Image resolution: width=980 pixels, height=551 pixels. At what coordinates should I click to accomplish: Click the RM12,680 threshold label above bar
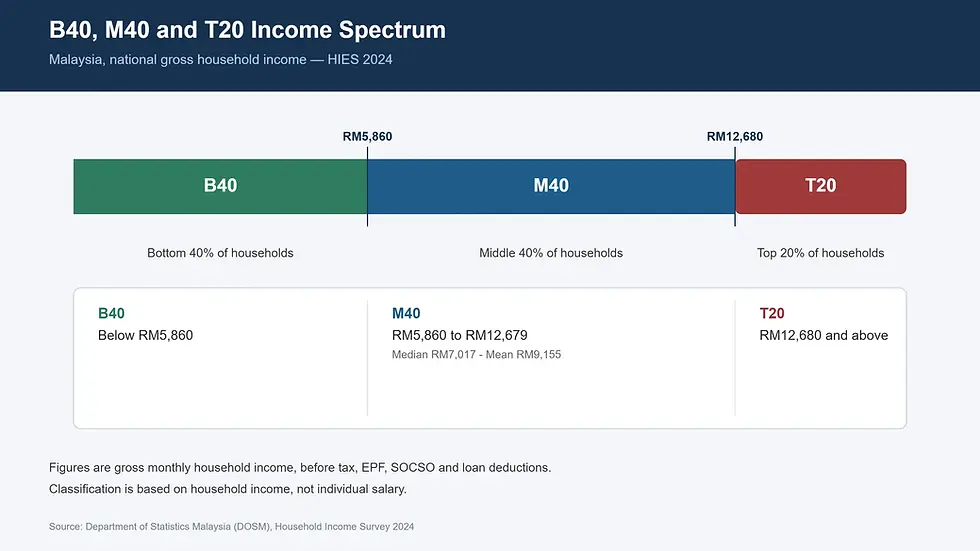click(735, 136)
